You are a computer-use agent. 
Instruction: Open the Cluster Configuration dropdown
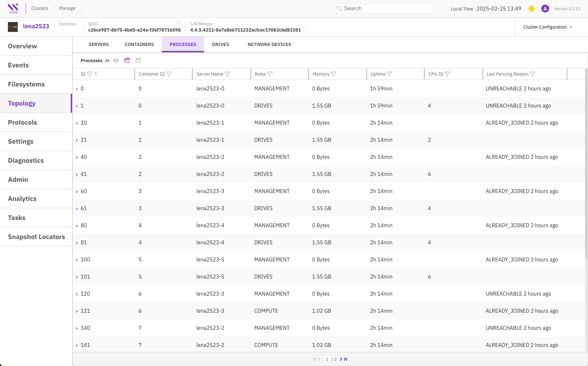(x=548, y=27)
